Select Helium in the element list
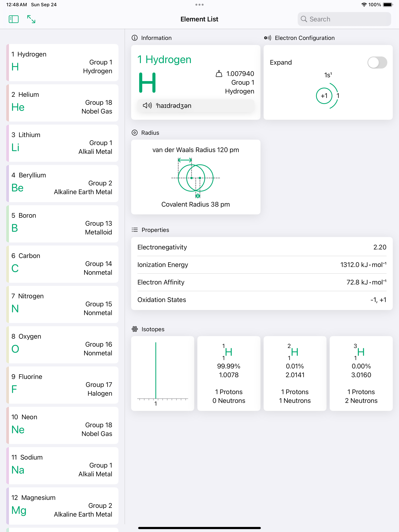399x532 pixels. coord(62,103)
